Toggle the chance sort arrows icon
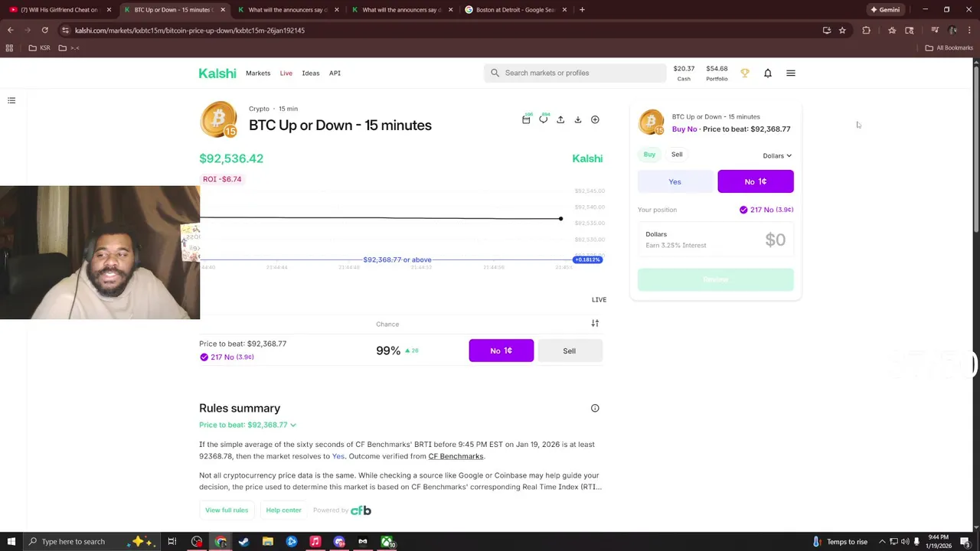Viewport: 980px width, 551px height. pos(595,324)
